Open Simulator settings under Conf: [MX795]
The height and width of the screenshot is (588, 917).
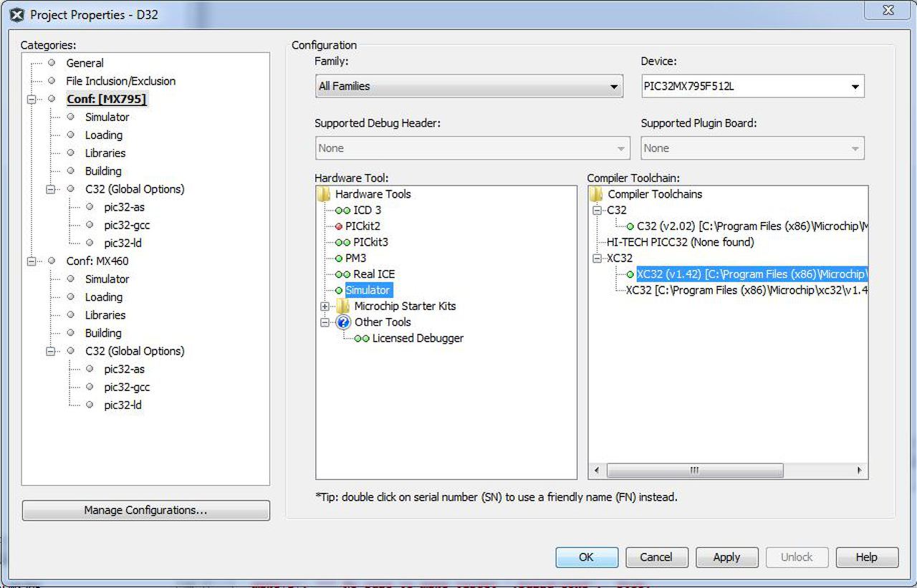point(107,117)
